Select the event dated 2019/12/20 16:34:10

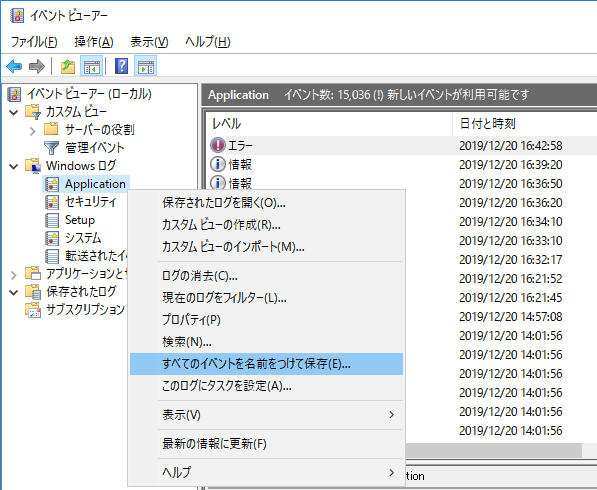pyautogui.click(x=511, y=221)
